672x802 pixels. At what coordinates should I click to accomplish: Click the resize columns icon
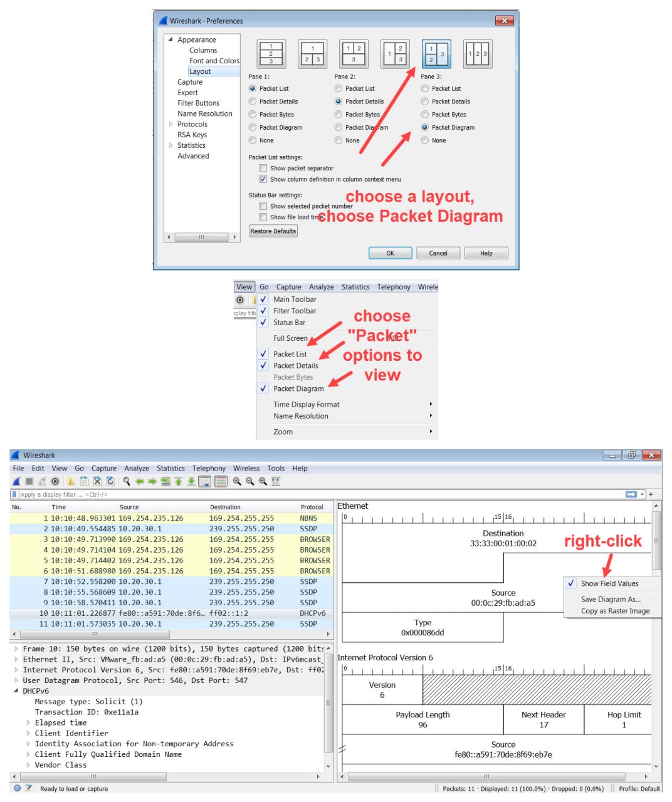click(276, 481)
